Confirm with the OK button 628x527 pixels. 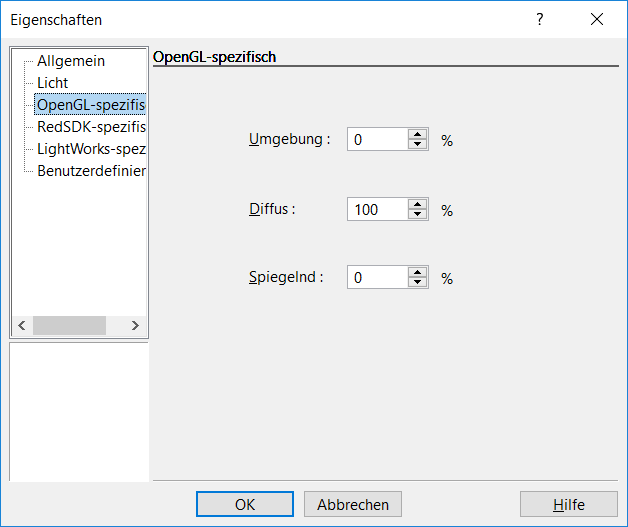(x=245, y=504)
